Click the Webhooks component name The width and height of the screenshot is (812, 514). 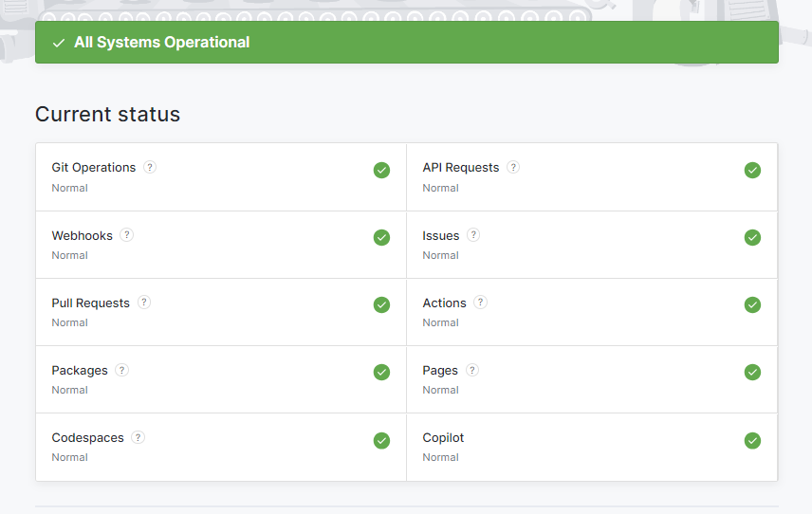click(x=82, y=235)
